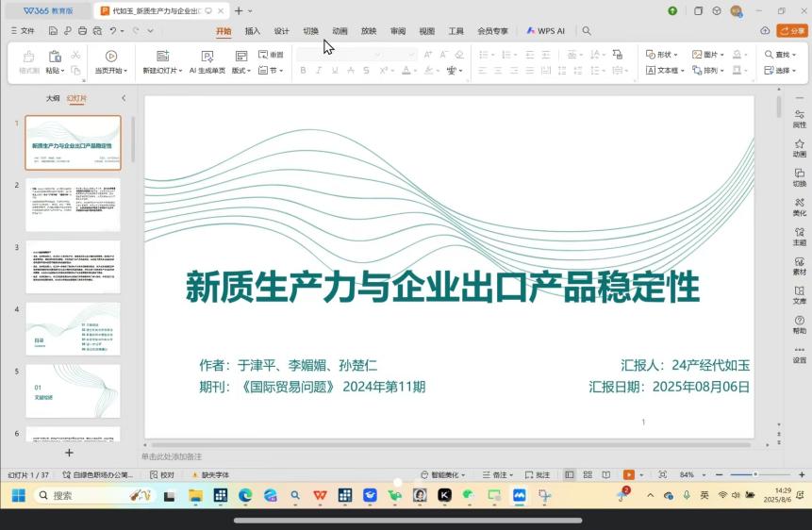Screen dimensions: 812x530
Task: Adjust the zoom slider in status bar
Action: tap(754, 475)
